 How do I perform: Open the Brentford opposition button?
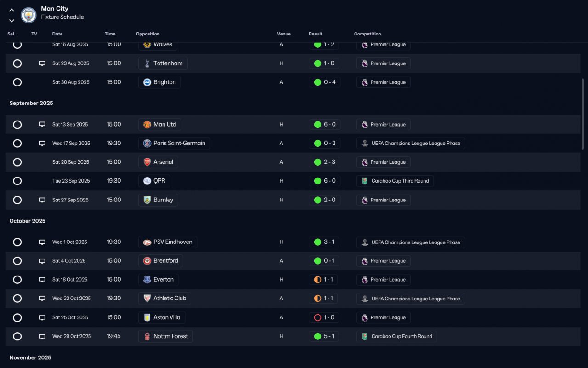[161, 261]
